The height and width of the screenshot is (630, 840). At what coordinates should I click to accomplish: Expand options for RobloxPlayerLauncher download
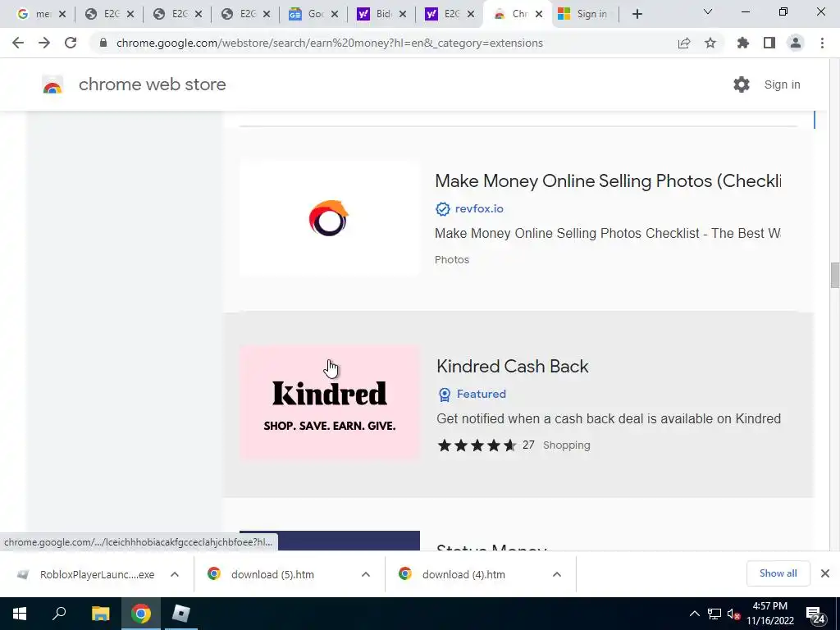[175, 574]
